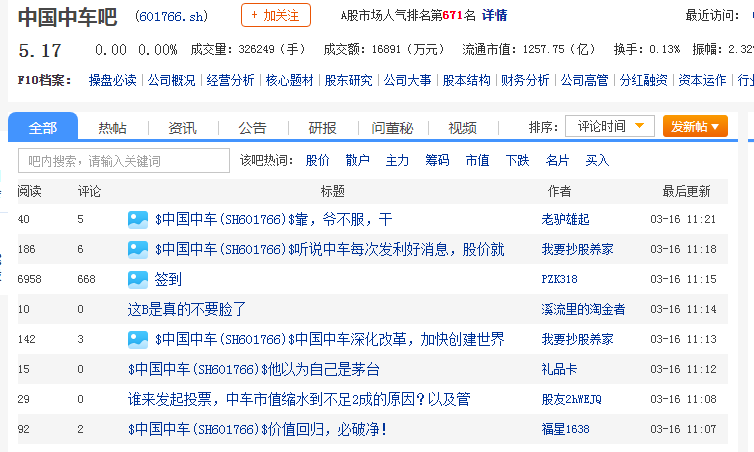Click image icon on 老驴雄起's post

pyautogui.click(x=138, y=220)
